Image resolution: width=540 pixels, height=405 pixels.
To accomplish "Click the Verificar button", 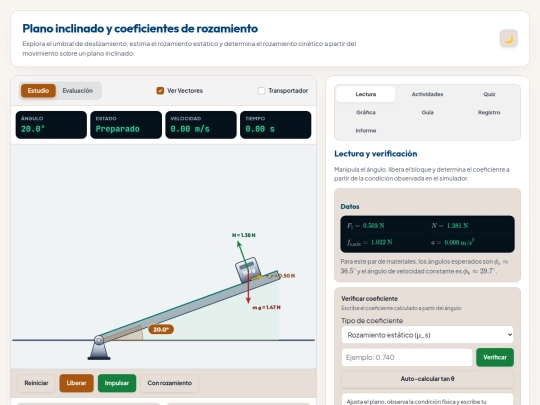I will tap(495, 357).
